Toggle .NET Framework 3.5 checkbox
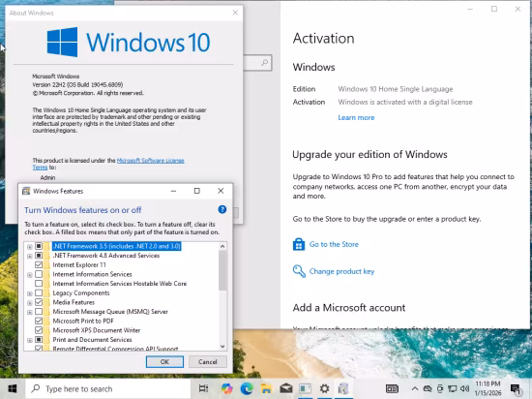 coord(39,246)
